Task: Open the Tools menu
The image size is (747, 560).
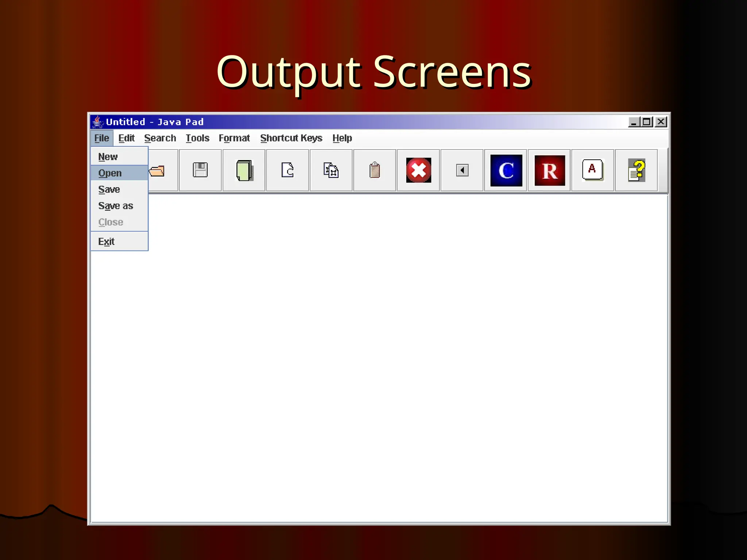Action: coord(197,138)
